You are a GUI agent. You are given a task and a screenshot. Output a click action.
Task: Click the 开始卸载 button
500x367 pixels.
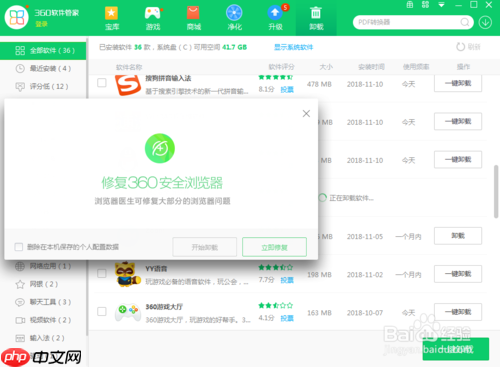[x=205, y=247]
